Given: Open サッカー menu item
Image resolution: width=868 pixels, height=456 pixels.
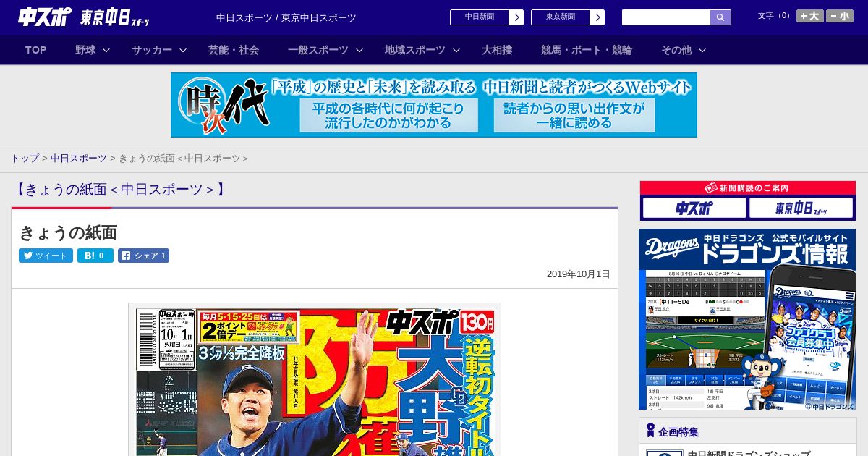Looking at the screenshot, I should (x=152, y=50).
